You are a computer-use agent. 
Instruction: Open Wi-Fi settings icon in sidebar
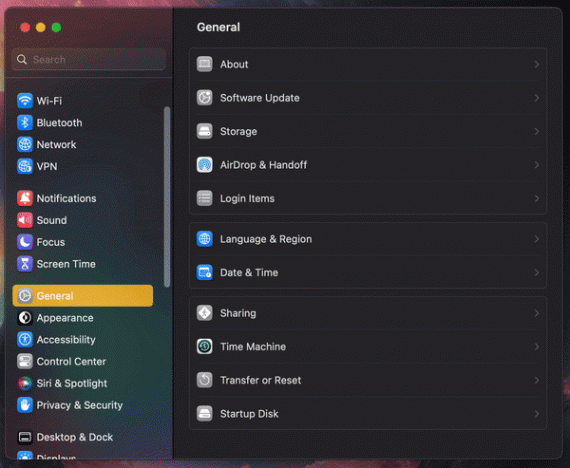tap(25, 101)
